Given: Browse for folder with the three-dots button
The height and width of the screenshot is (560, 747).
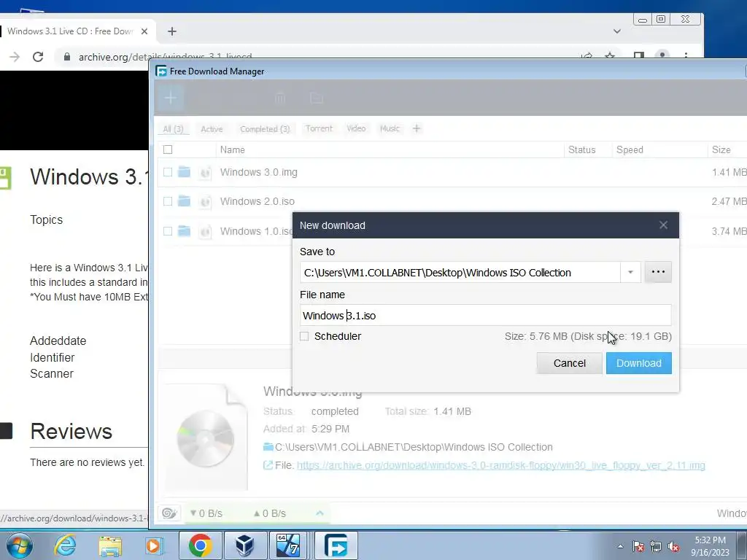Looking at the screenshot, I should point(658,272).
